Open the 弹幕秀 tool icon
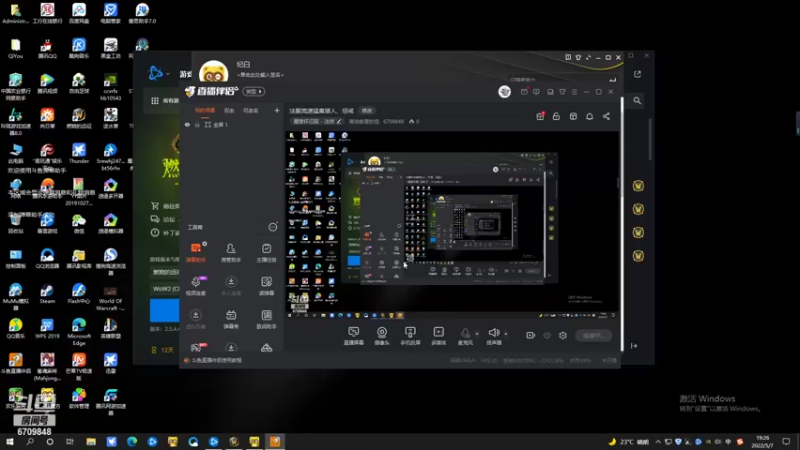 (231, 319)
